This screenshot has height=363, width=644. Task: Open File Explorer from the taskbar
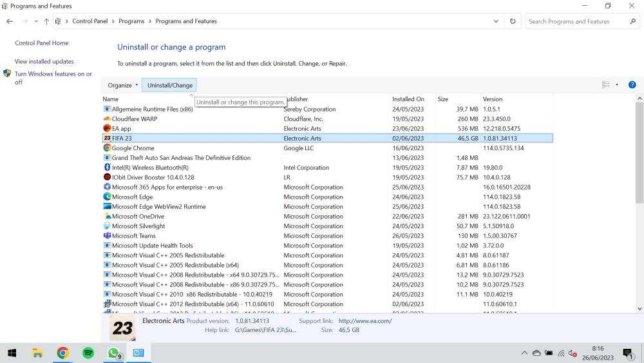(x=37, y=353)
